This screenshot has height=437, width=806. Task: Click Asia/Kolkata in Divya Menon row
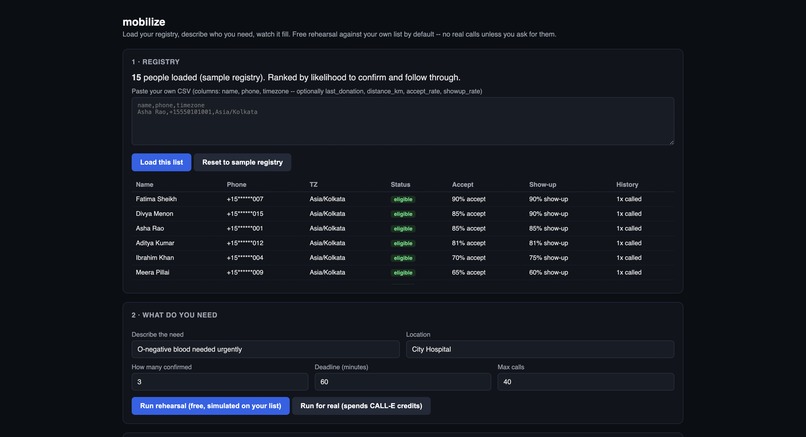coord(327,214)
